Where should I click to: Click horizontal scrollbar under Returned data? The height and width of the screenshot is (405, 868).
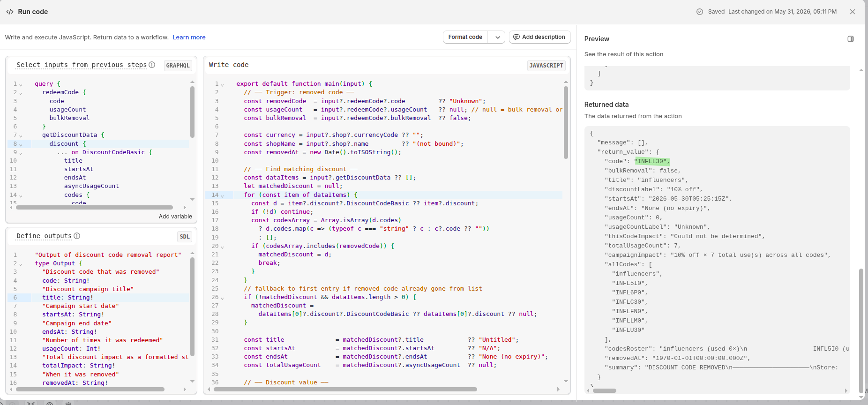click(604, 390)
